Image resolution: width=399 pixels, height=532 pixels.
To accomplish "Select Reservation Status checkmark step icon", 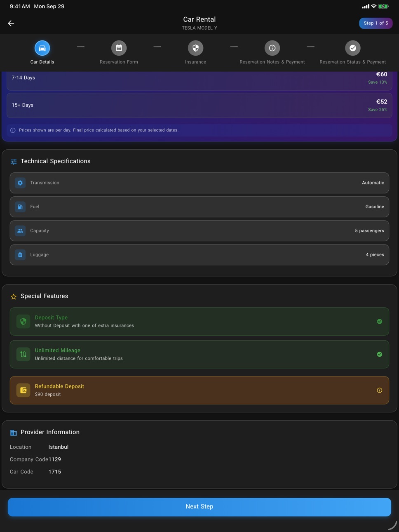I will (353, 48).
